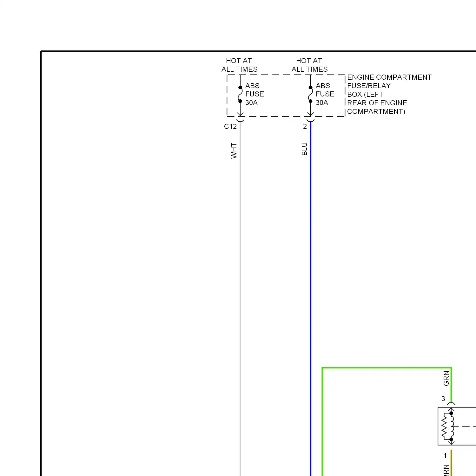Click the left ABS fuse symbol above C12
This screenshot has width=476, height=476.
(240, 94)
